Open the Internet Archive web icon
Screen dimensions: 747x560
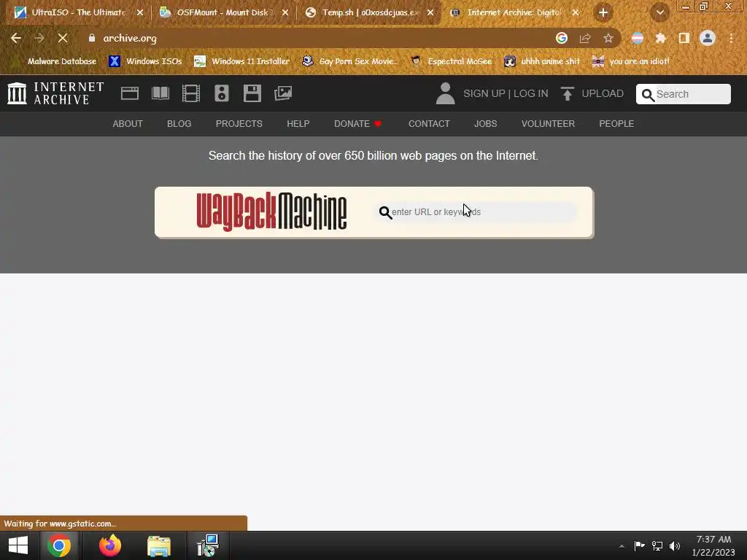coord(130,93)
